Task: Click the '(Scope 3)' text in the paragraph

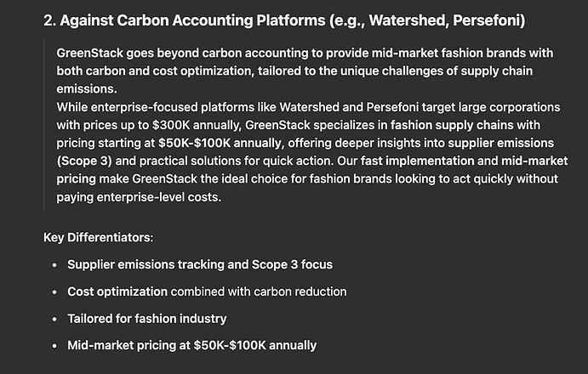Action: pos(84,161)
